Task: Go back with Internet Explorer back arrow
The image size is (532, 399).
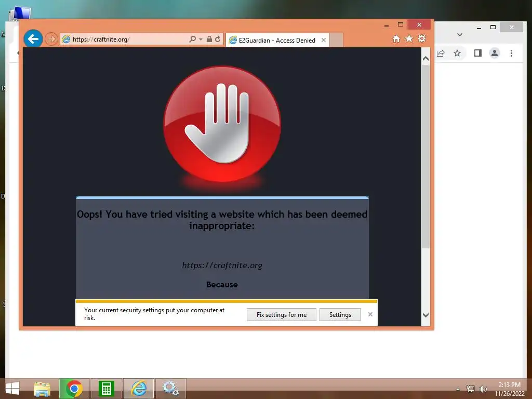Action: [x=33, y=39]
